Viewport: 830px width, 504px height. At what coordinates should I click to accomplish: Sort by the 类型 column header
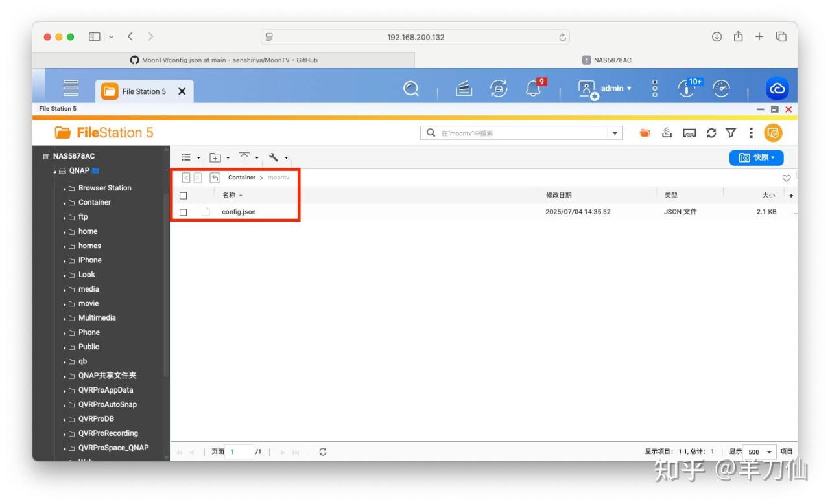pyautogui.click(x=670, y=195)
